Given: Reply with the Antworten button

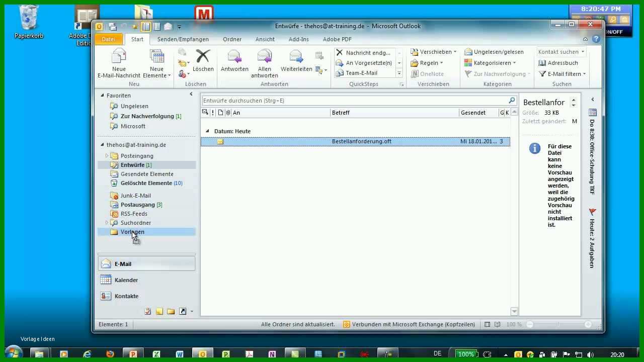Looking at the screenshot, I should (234, 60).
